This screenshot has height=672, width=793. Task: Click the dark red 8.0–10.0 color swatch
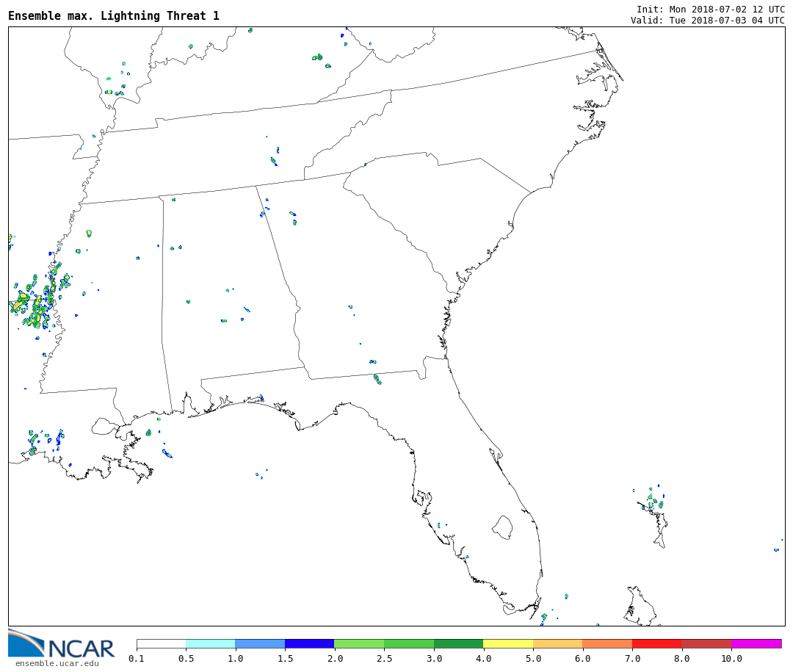pyautogui.click(x=706, y=643)
